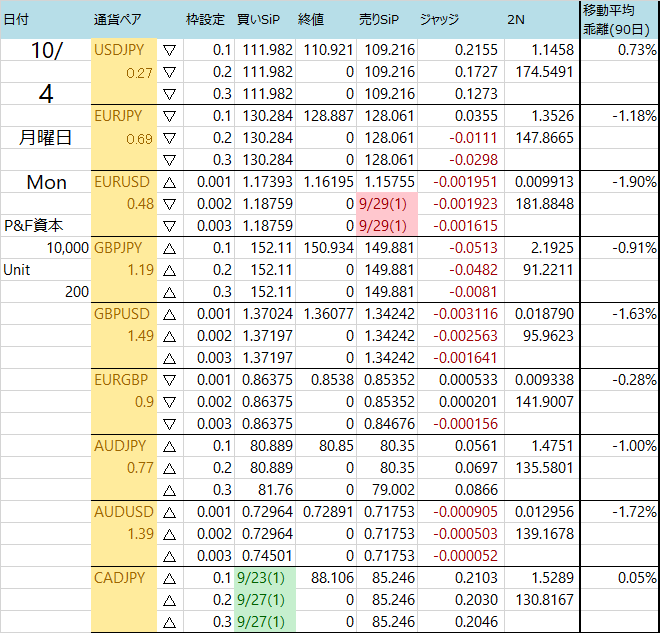The image size is (660, 633).
Task: Click the EURUSD closing price 1.16195
Action: click(328, 182)
